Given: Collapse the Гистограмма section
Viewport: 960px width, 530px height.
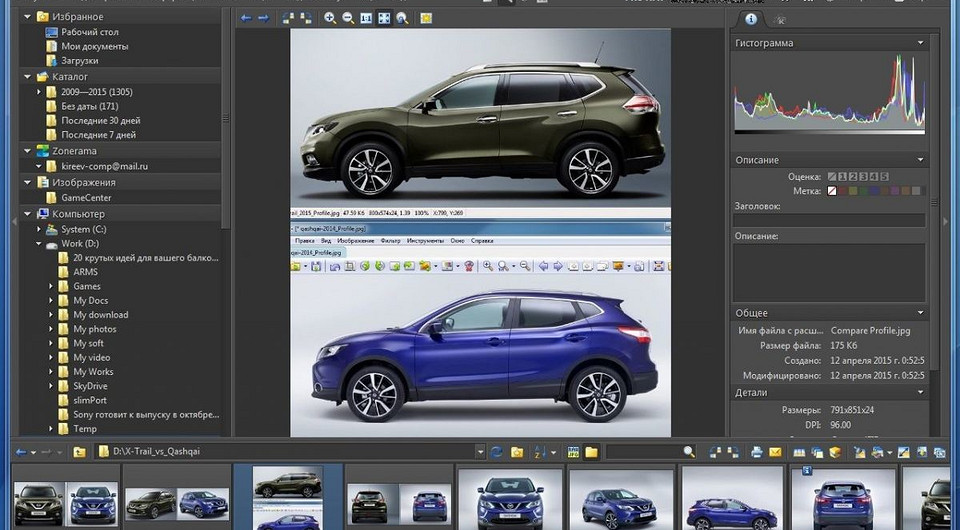Looking at the screenshot, I should tap(920, 43).
